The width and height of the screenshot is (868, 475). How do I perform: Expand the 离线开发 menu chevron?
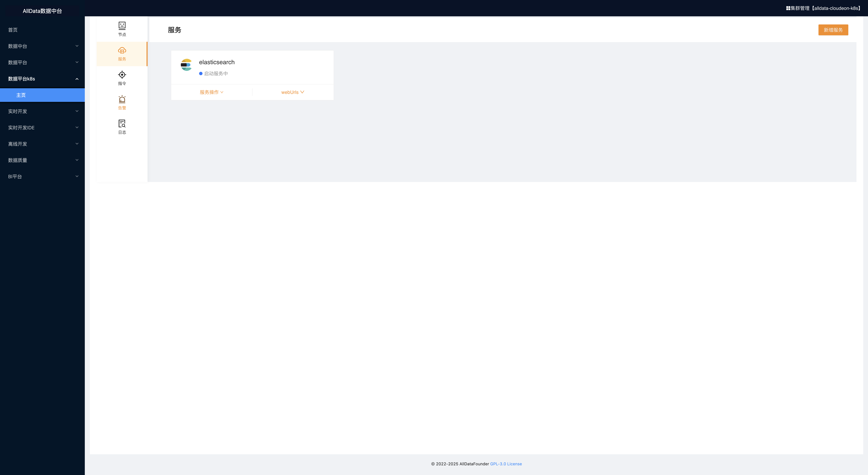pyautogui.click(x=77, y=144)
